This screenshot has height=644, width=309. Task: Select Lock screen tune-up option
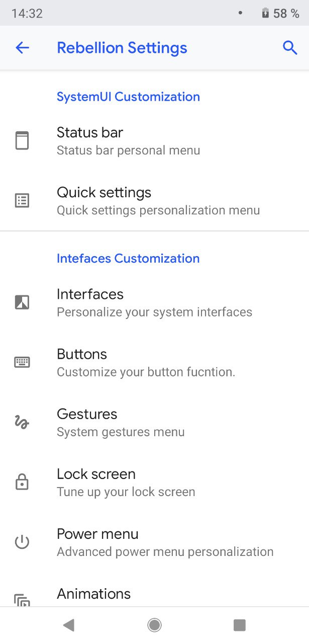click(154, 482)
